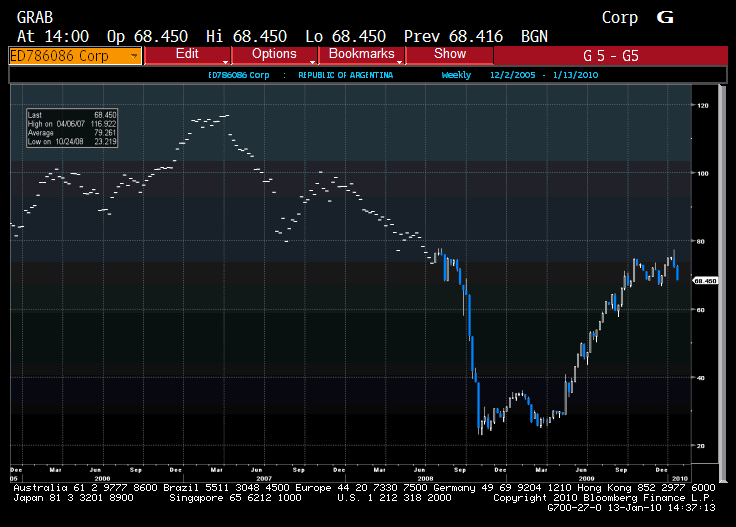Open the Options menu
736x527 pixels.
pos(274,55)
